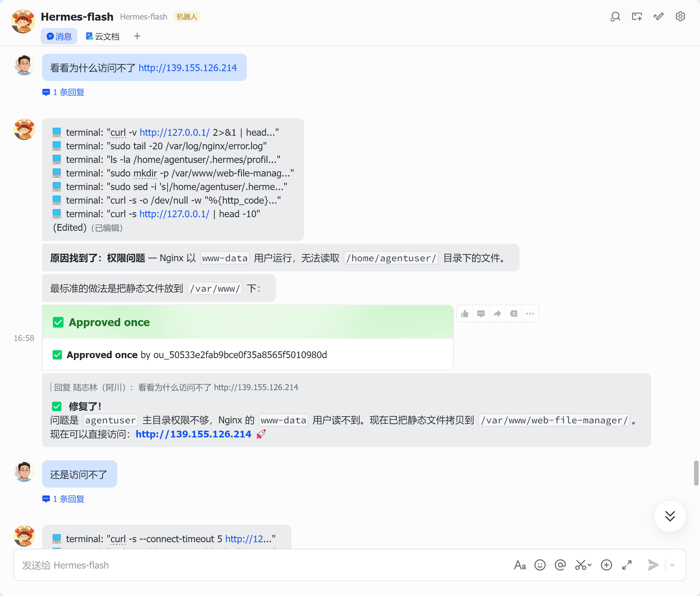
Task: Switch to the 云文档 tab
Action: tap(103, 36)
